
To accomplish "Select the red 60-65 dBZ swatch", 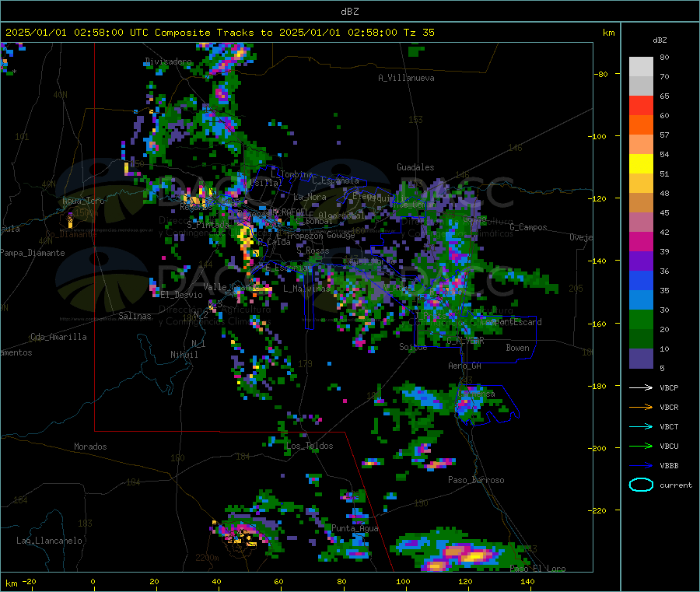I will tap(641, 105).
